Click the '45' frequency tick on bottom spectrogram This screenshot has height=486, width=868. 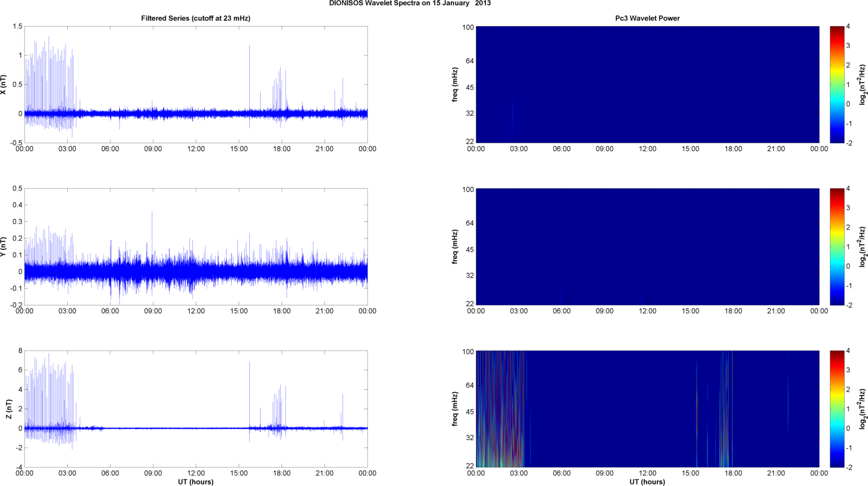click(x=470, y=412)
